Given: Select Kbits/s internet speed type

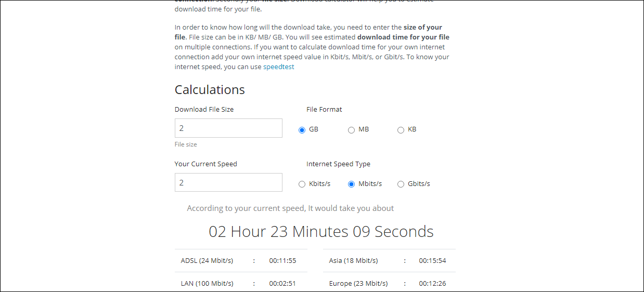Looking at the screenshot, I should [302, 184].
